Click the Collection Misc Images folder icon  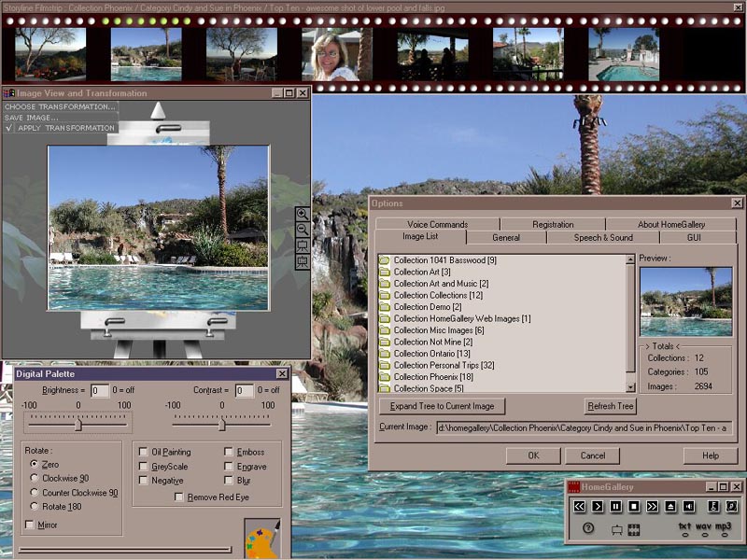[x=385, y=330]
